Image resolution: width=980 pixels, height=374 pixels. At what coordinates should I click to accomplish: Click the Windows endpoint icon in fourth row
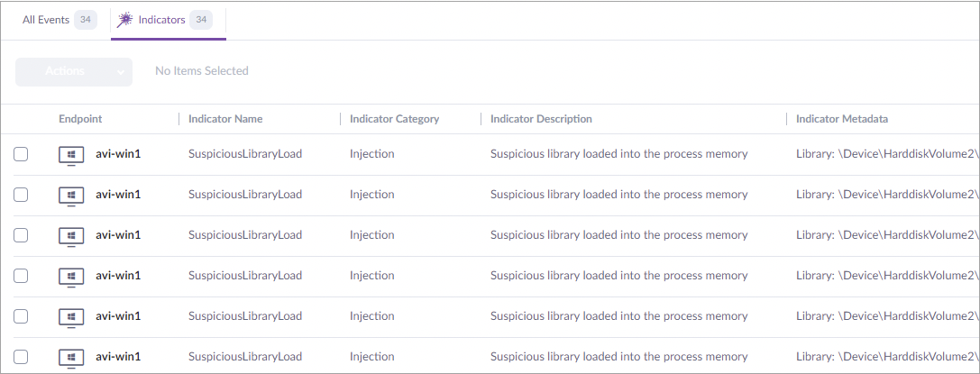point(71,277)
